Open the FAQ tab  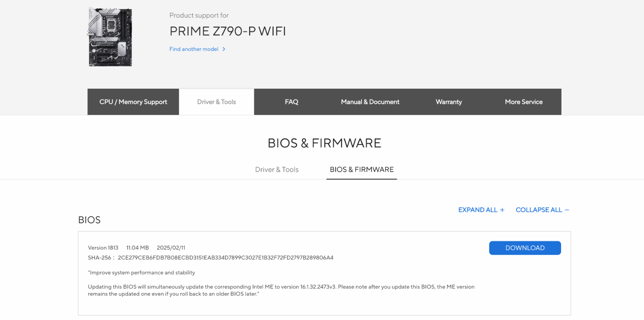291,102
